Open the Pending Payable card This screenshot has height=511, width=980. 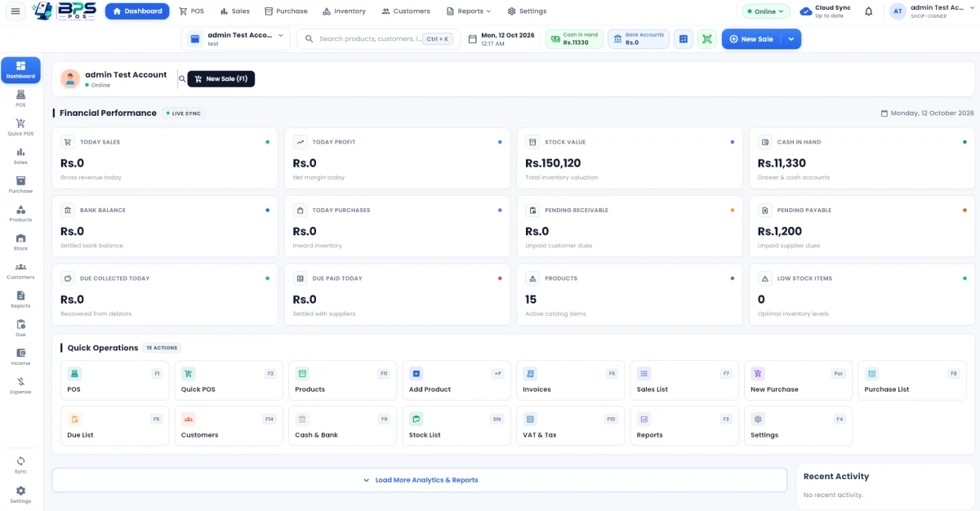click(x=862, y=227)
